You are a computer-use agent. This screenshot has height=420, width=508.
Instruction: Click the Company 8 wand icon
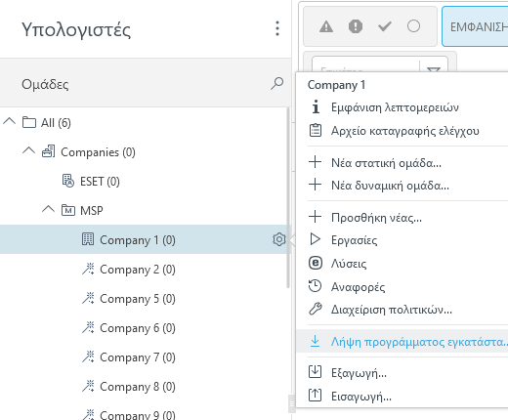pyautogui.click(x=88, y=386)
